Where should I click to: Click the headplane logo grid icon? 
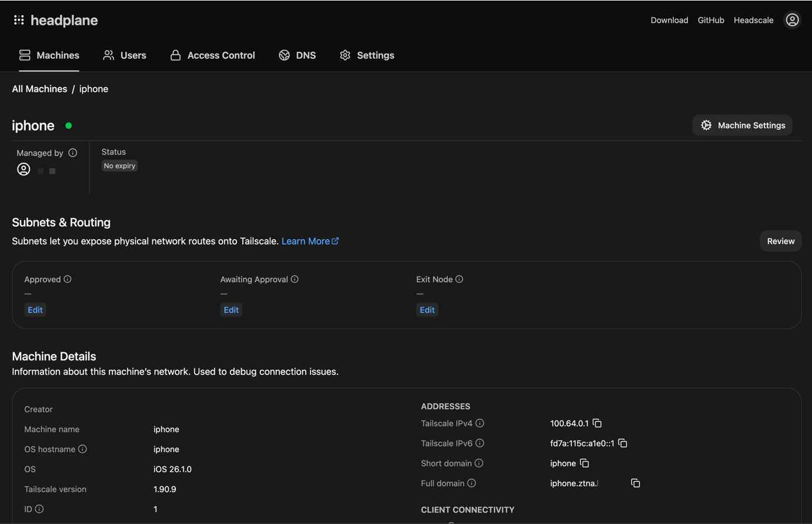[19, 20]
